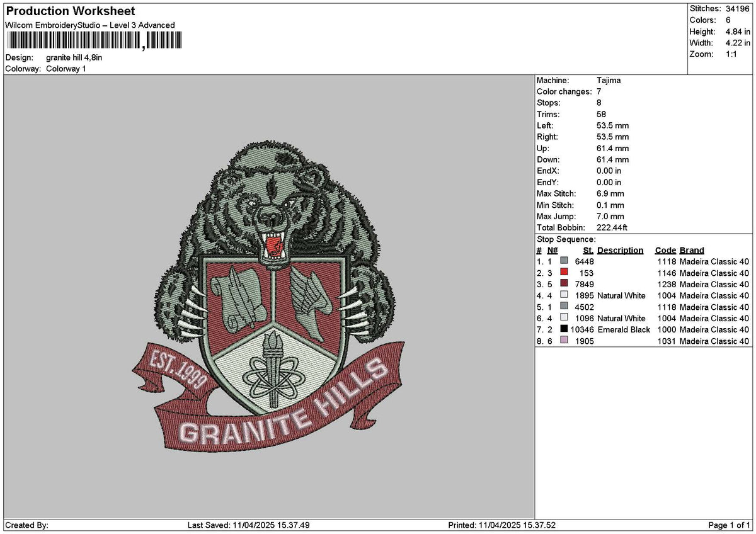Click the 'N#' column header
Image resolution: width=756 pixels, height=534 pixels.
pos(553,251)
